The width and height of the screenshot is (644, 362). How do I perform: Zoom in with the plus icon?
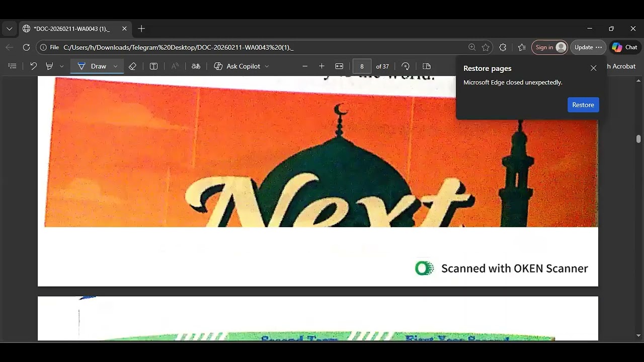click(322, 66)
